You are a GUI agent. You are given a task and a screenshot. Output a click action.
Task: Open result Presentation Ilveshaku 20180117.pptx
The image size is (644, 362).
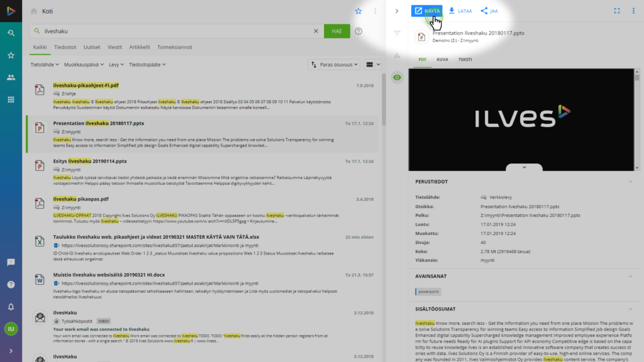pyautogui.click(x=99, y=123)
